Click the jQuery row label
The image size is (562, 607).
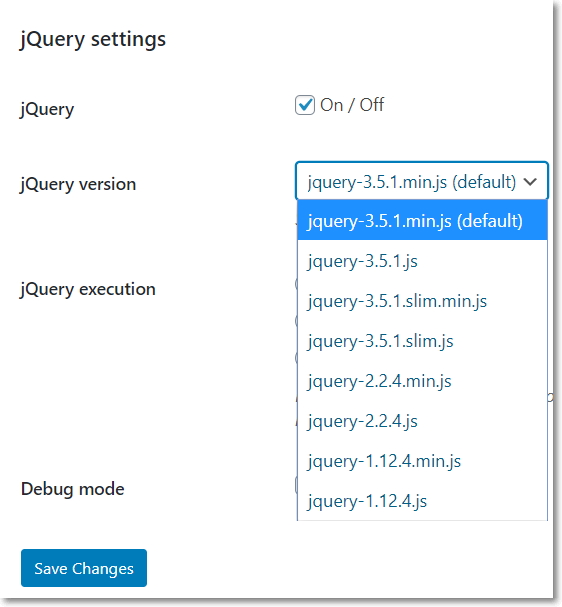click(47, 109)
